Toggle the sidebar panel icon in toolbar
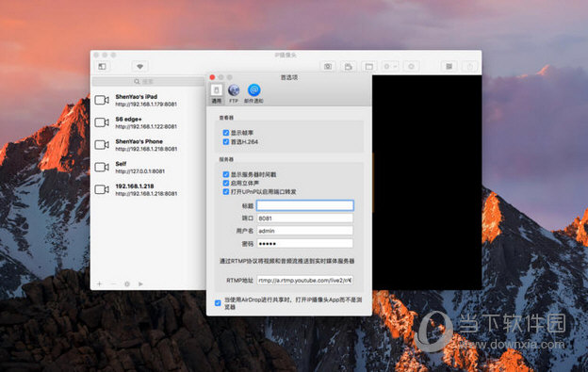 coord(102,66)
